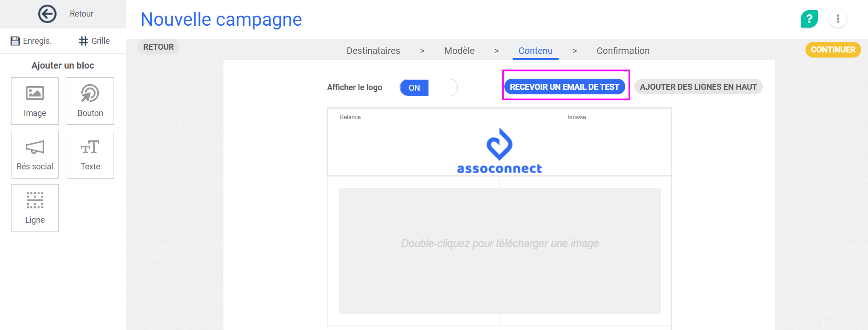Add a Ligne separator block
Viewport: 868px width, 330px height.
[35, 208]
